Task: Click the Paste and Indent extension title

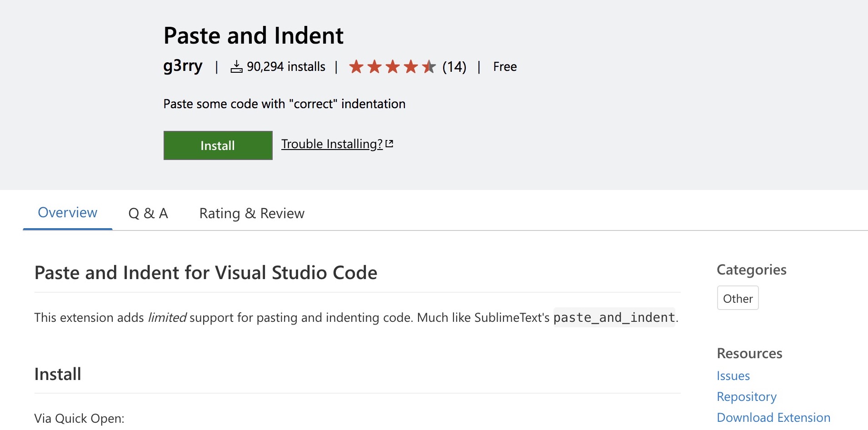Action: click(253, 35)
